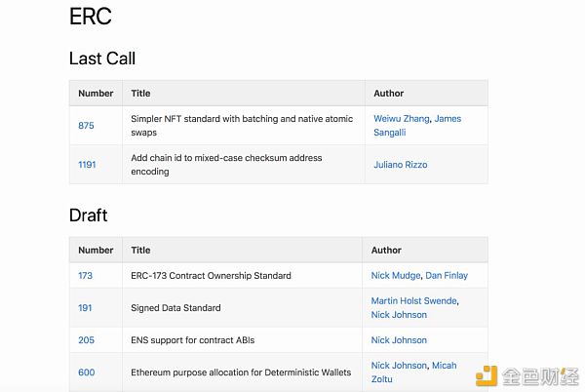The height and width of the screenshot is (392, 585).
Task: Click Nick Johnson in Deterministic Wallets row
Action: pos(399,366)
